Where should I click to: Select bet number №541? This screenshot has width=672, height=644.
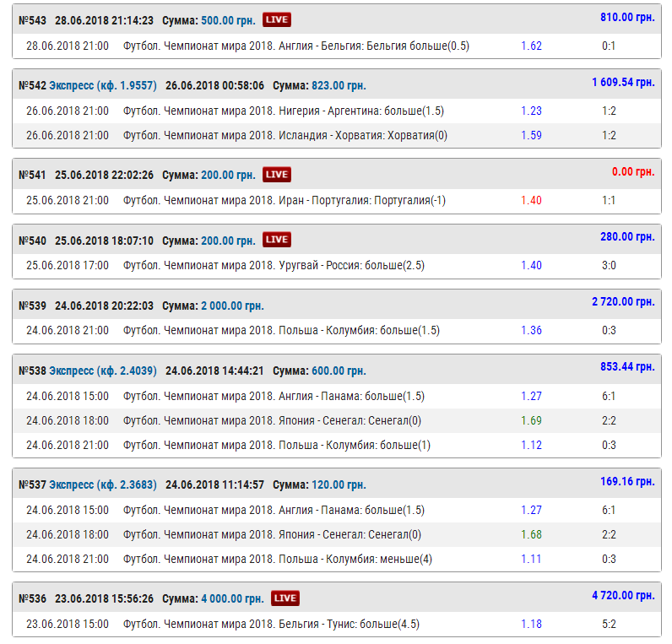click(x=32, y=175)
